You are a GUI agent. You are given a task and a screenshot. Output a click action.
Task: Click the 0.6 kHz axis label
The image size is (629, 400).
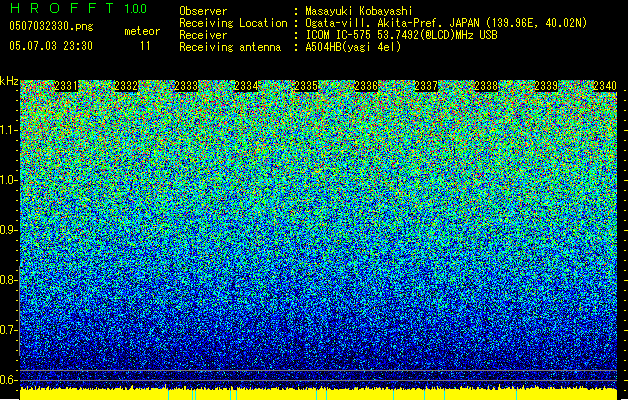tap(9, 380)
